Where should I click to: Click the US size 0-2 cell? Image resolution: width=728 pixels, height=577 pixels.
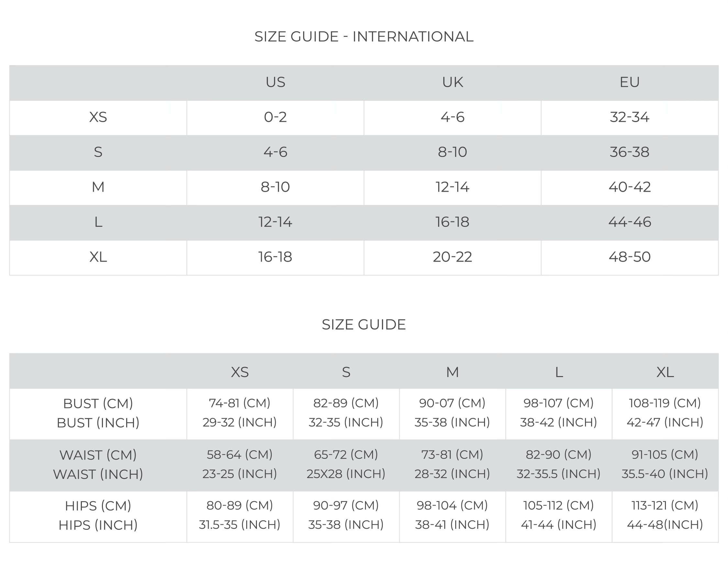[x=275, y=117]
